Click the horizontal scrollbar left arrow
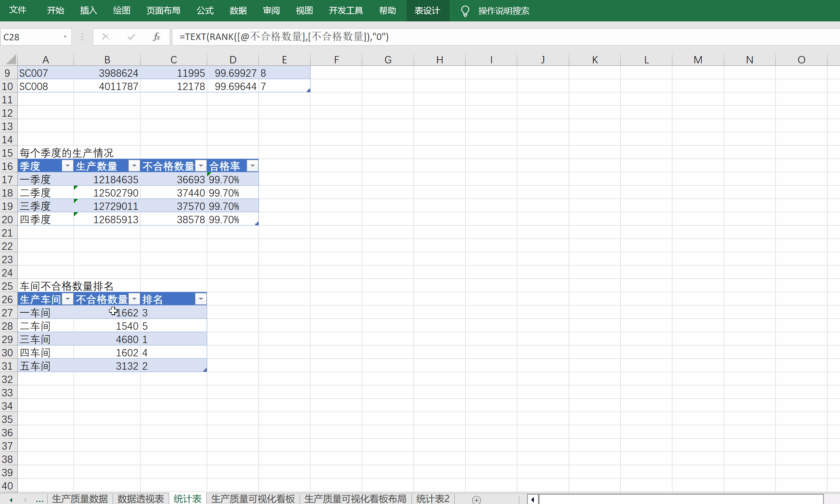Screen dimensions: 840x504 533,500
